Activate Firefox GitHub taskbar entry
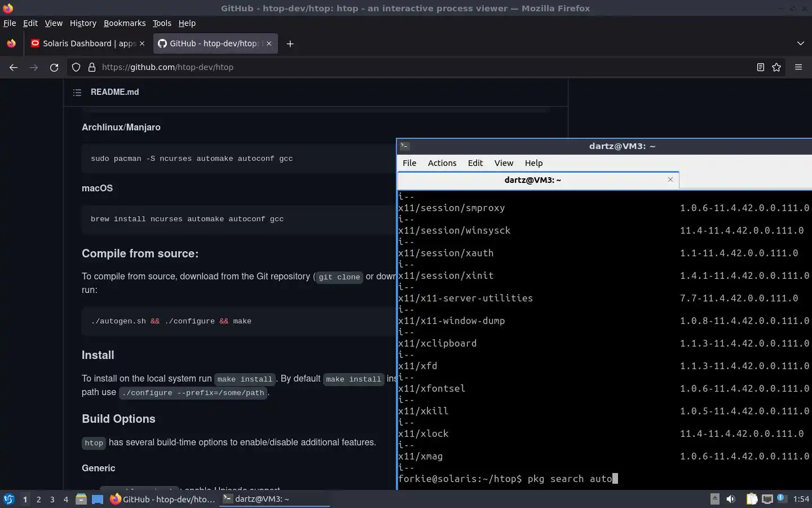812x508 pixels. click(162, 499)
